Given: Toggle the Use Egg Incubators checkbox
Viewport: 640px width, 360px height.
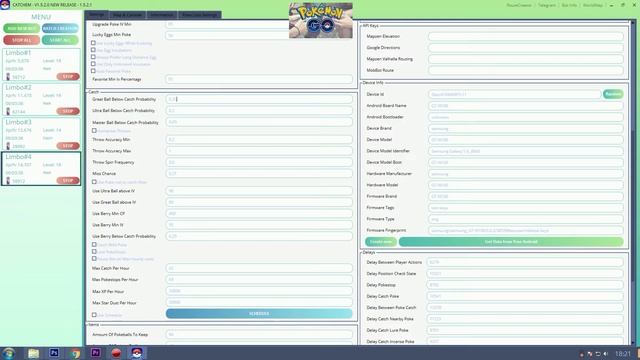Looking at the screenshot, I should pos(93,50).
